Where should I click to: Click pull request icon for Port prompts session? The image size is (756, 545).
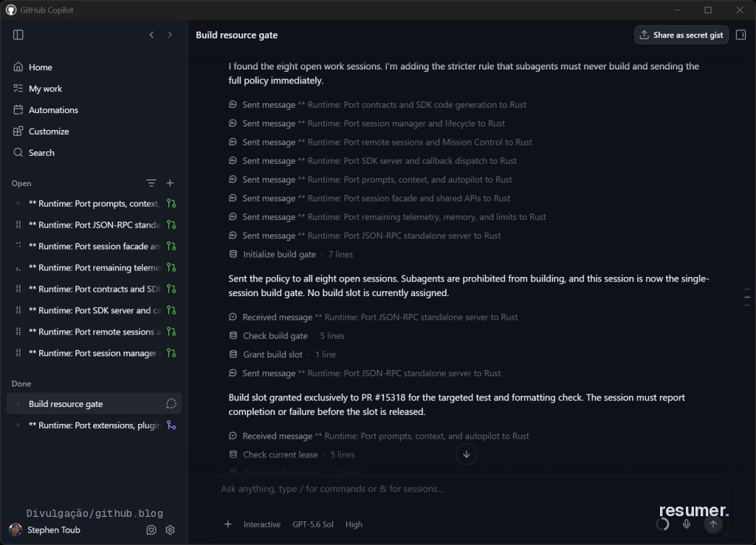171,204
